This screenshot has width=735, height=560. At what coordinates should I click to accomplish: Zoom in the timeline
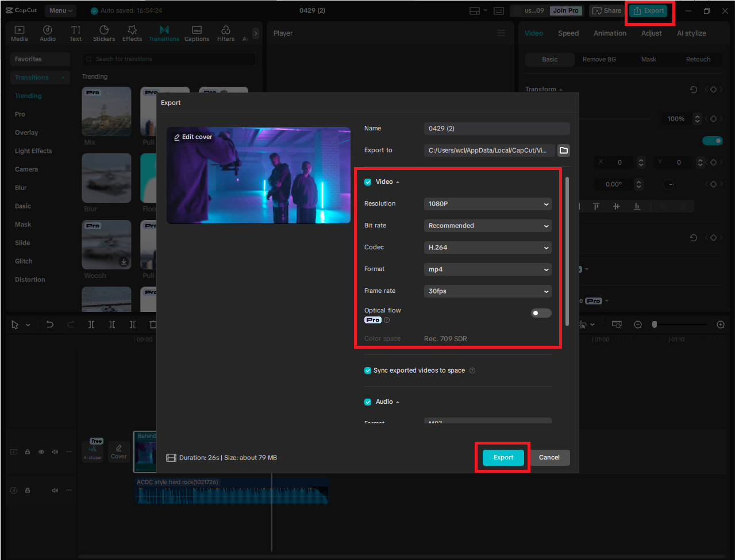pyautogui.click(x=721, y=325)
